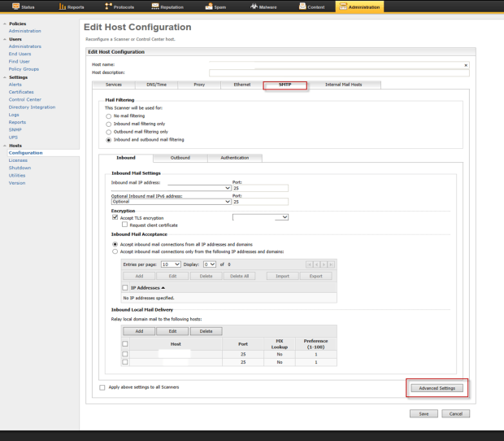
Task: Toggle Accept TLS encryption checkbox
Action: tap(115, 217)
